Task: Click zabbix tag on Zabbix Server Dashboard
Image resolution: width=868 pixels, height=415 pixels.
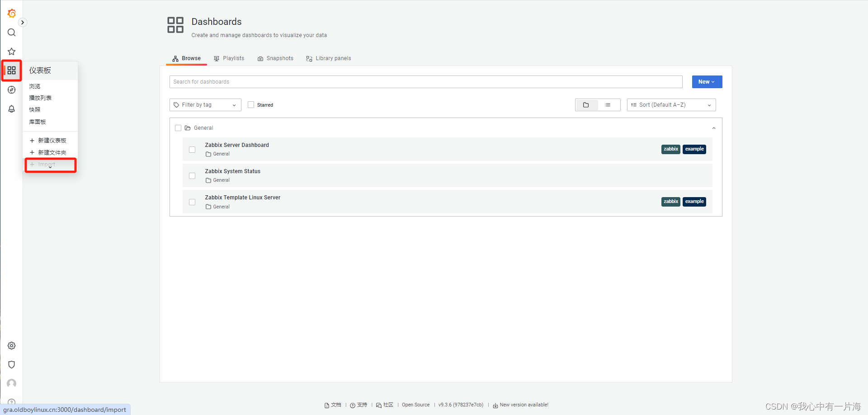Action: pos(671,149)
